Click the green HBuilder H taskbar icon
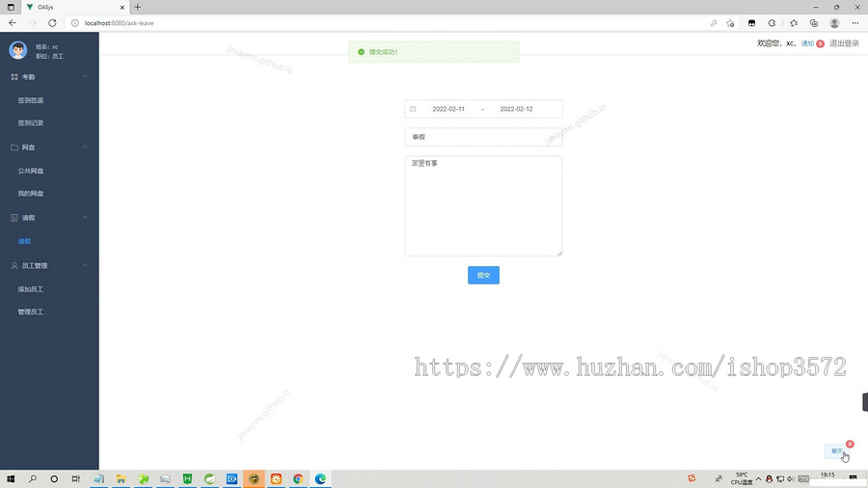This screenshot has width=868, height=488. tap(188, 479)
